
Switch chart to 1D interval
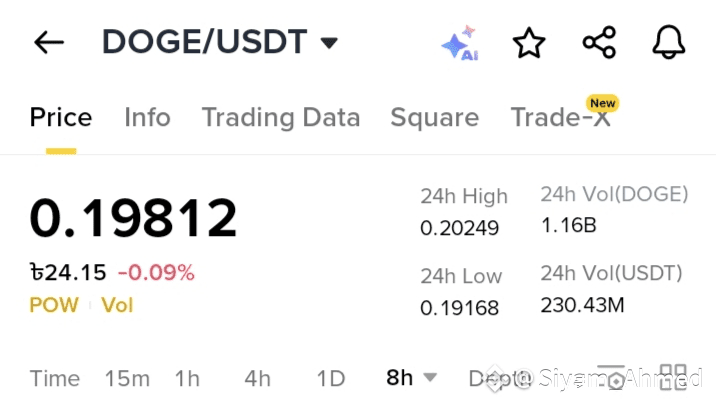[331, 378]
